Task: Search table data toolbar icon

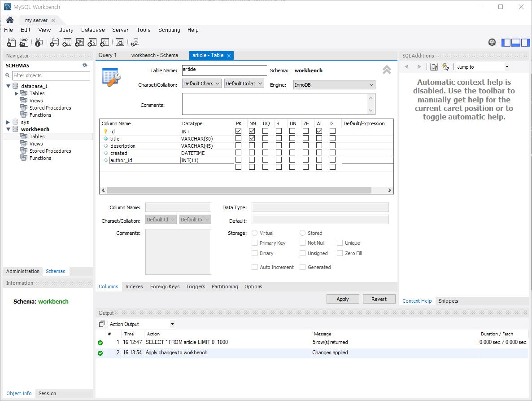Action: [120, 43]
